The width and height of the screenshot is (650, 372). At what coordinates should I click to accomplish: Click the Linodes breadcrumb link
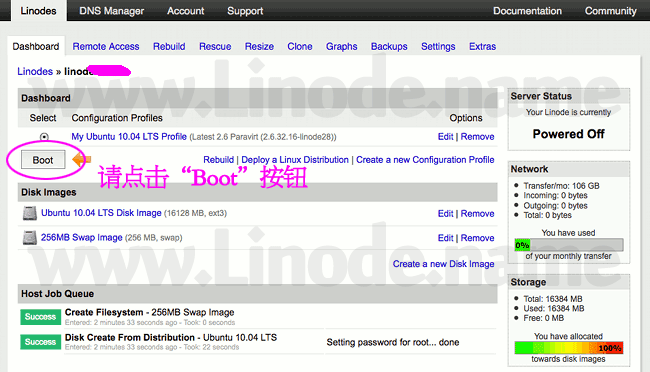click(x=35, y=71)
